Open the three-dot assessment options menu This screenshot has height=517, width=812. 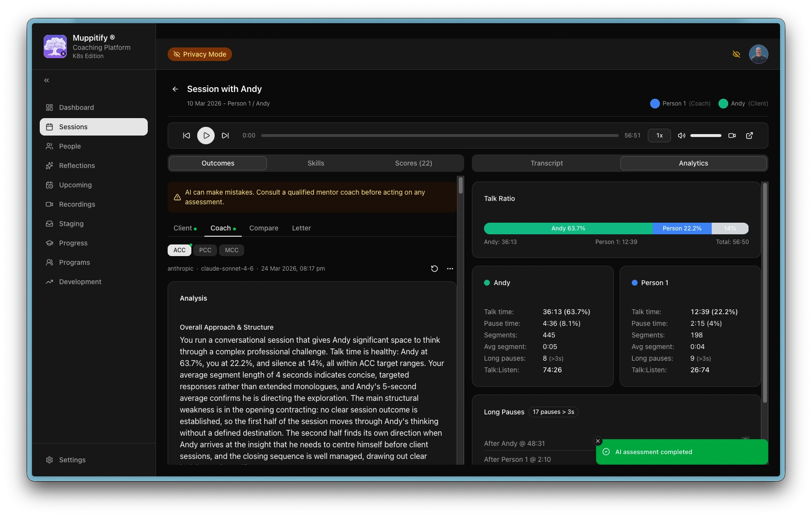[450, 269]
